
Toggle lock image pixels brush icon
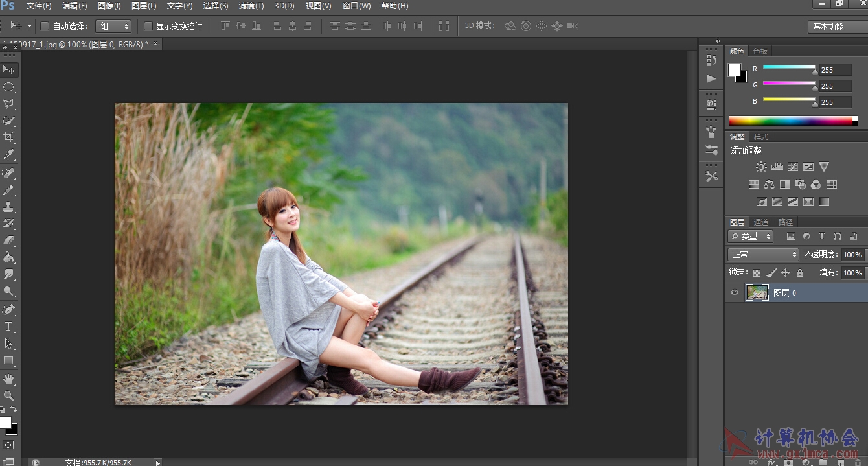pyautogui.click(x=771, y=273)
